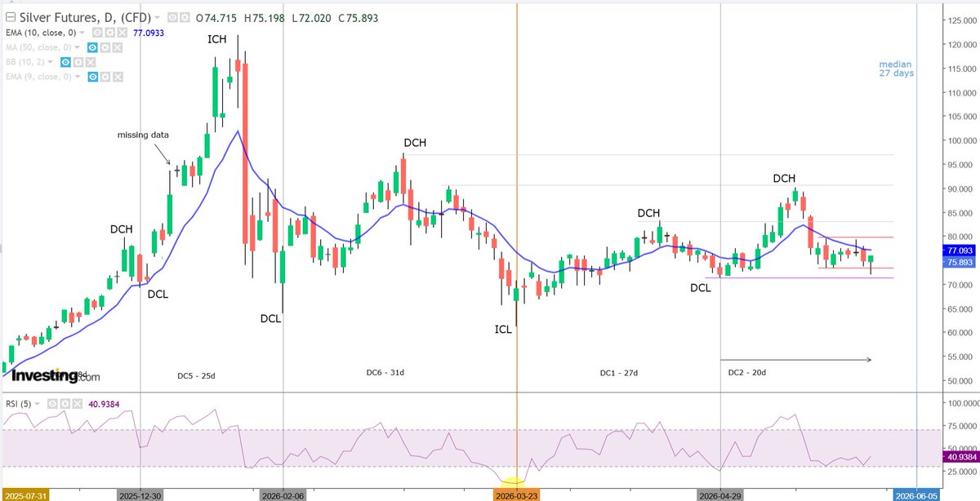This screenshot has width=980, height=501.
Task: Collapse the Silver Futures legend box
Action: pyautogui.click(x=11, y=17)
